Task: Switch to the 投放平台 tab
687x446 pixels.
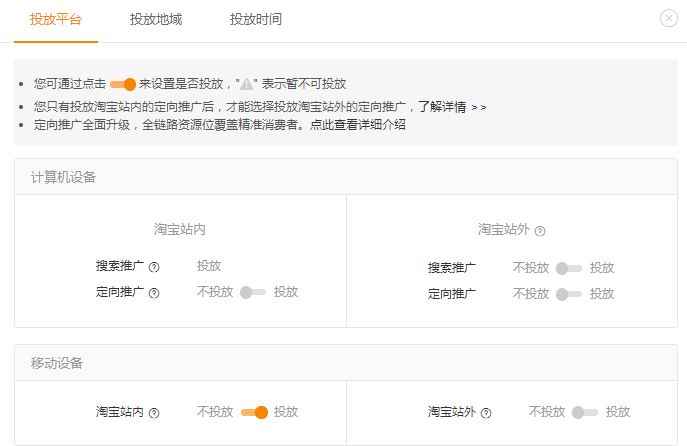Action: (56, 20)
